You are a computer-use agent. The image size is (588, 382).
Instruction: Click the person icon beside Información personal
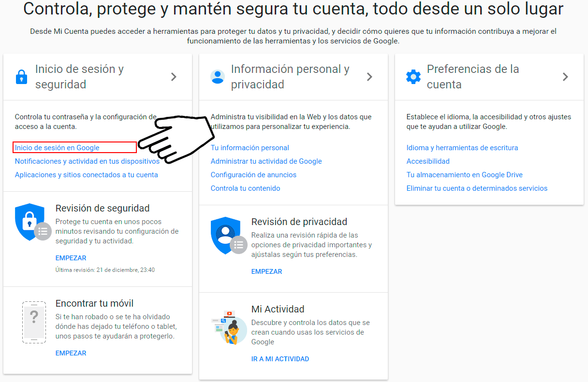click(218, 77)
